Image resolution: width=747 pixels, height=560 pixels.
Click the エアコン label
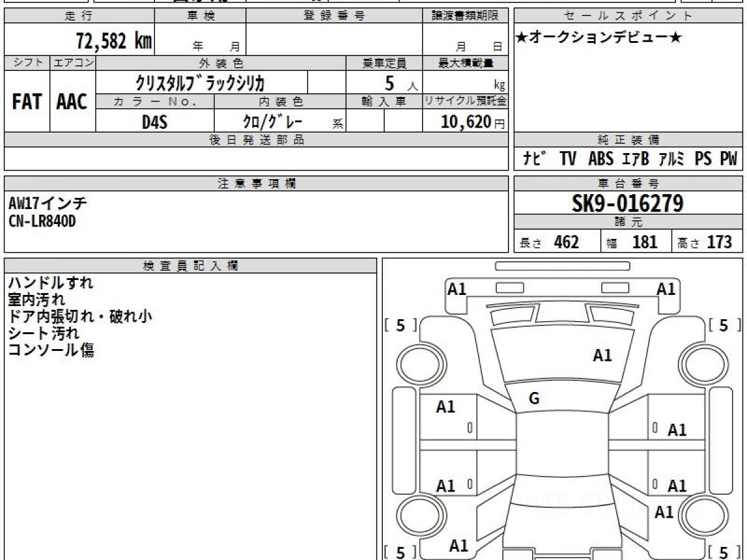coord(73,63)
